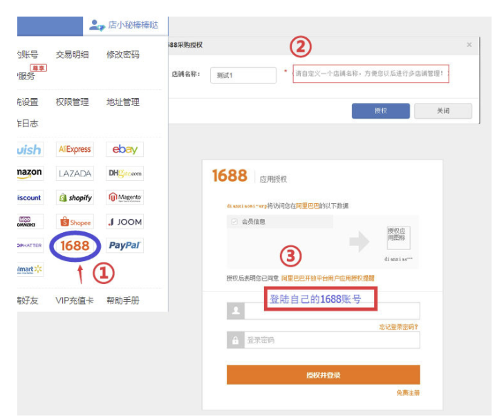Viewport: 504px width, 420px height.
Task: Open the Wish platform logo
Action: coord(30,149)
